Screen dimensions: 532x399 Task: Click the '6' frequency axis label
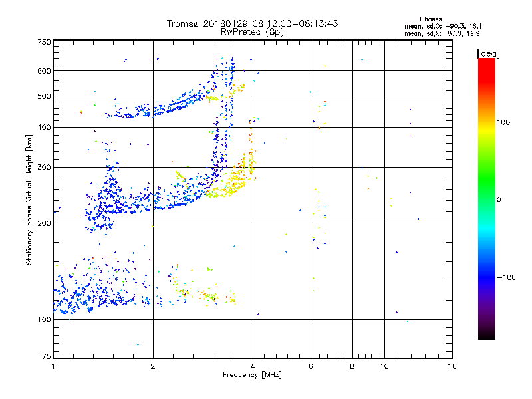coord(311,366)
